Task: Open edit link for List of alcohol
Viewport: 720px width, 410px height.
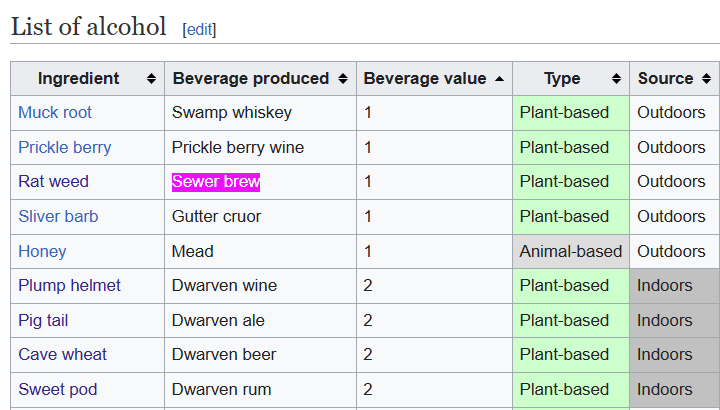Action: click(x=199, y=29)
